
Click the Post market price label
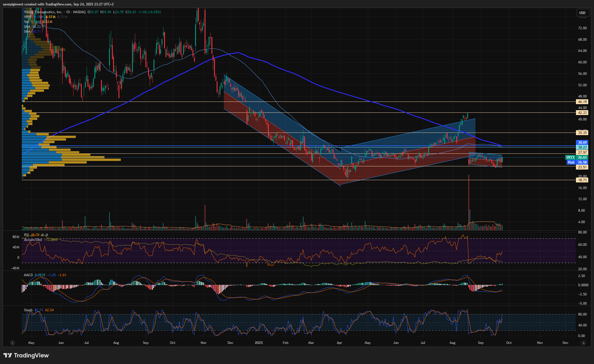[571, 162]
